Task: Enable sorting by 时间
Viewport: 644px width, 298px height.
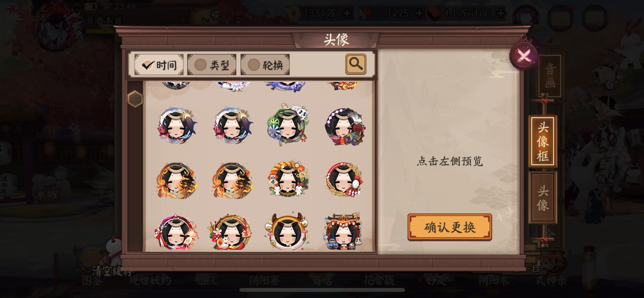Action: click(x=159, y=64)
